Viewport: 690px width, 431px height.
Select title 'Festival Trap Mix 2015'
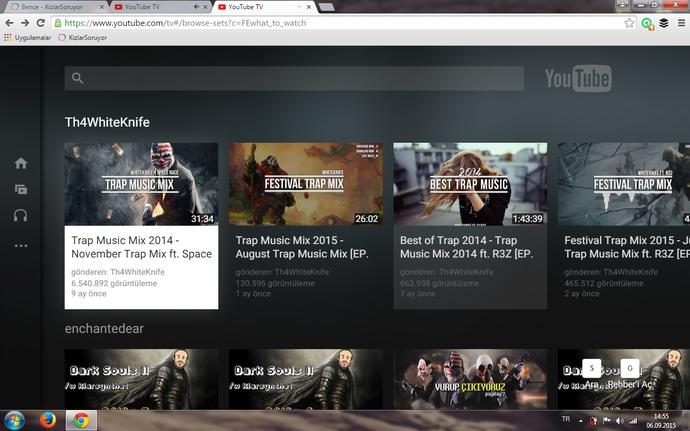(627, 247)
